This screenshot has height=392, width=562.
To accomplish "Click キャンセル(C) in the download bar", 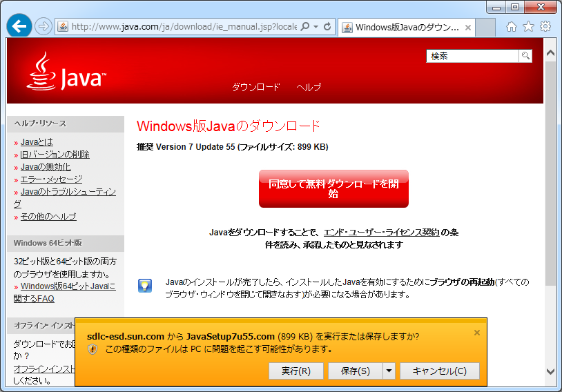I will (x=440, y=371).
